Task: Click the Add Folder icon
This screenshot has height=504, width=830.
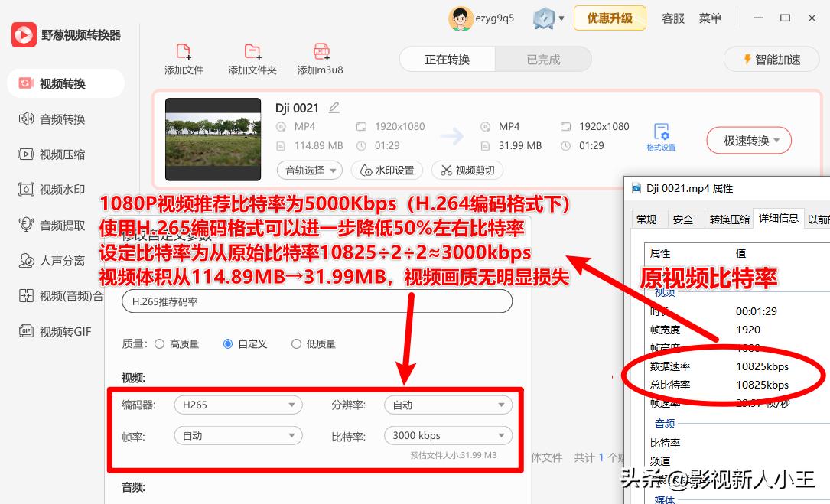Action: [x=252, y=52]
